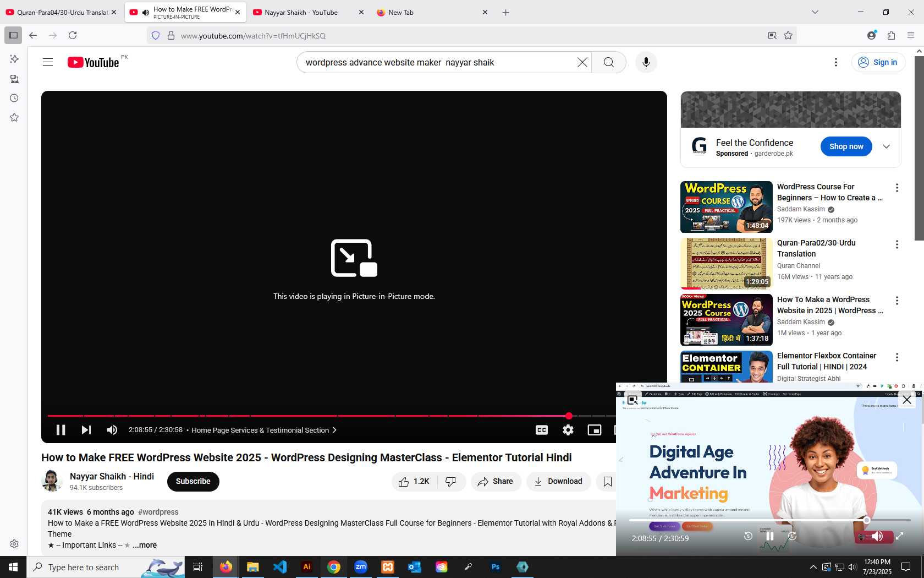Viewport: 924px width, 578px height.
Task: Open Visual Studio Code from the taskbar
Action: tap(280, 567)
